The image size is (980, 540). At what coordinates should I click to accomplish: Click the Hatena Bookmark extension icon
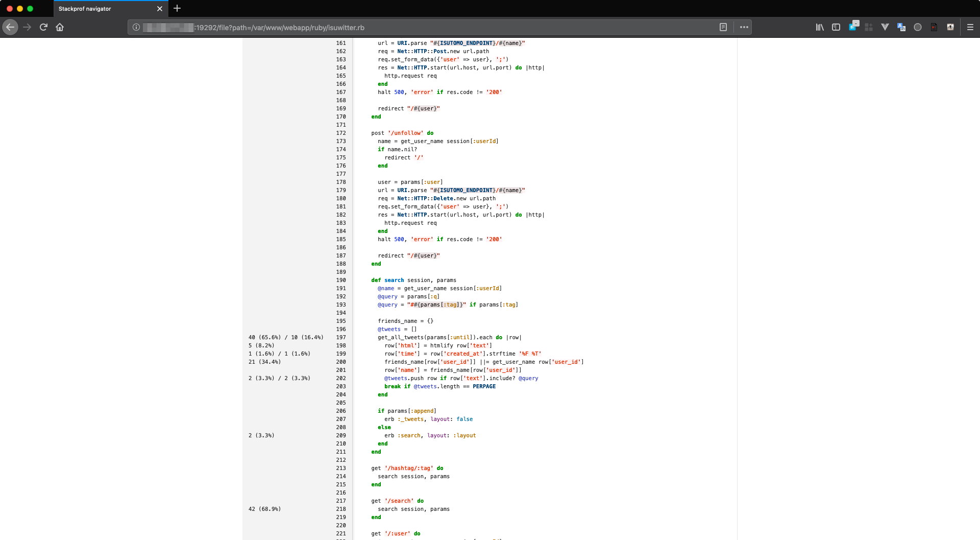pyautogui.click(x=853, y=27)
